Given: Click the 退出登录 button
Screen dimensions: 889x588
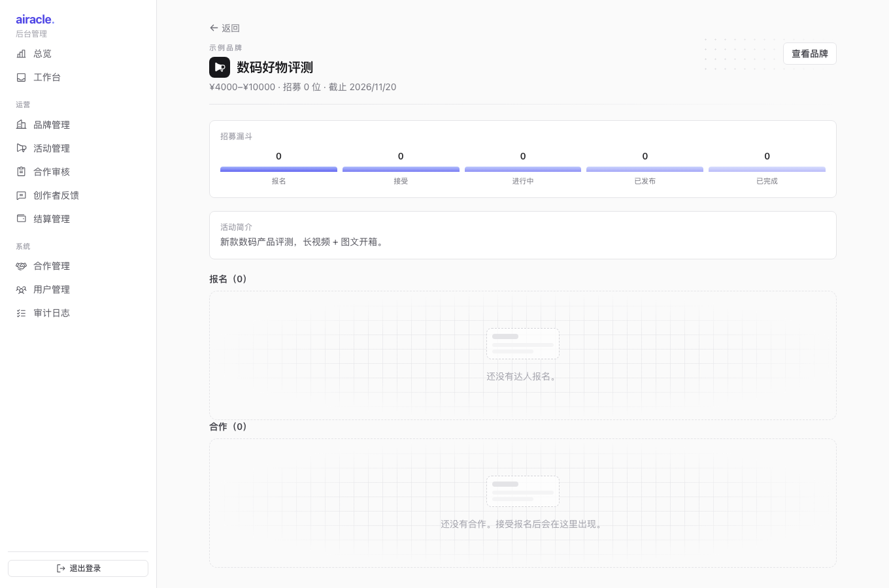Looking at the screenshot, I should tap(78, 568).
